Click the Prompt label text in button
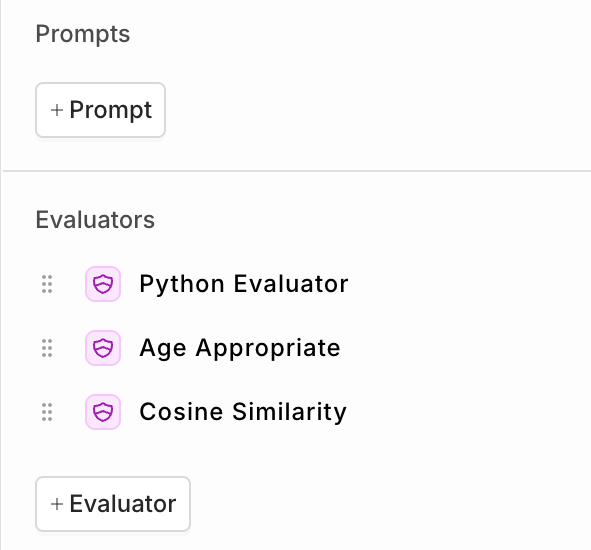591x550 pixels. coord(111,111)
